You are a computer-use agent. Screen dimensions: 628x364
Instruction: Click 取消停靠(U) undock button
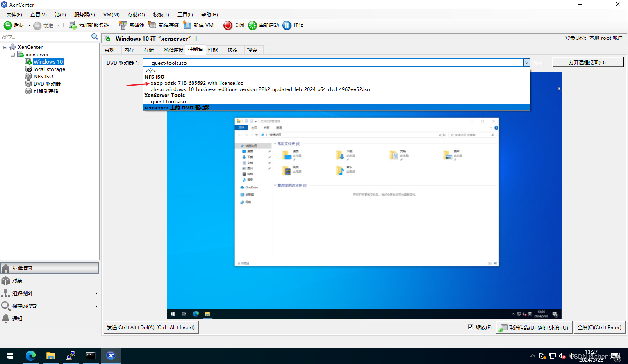click(534, 328)
